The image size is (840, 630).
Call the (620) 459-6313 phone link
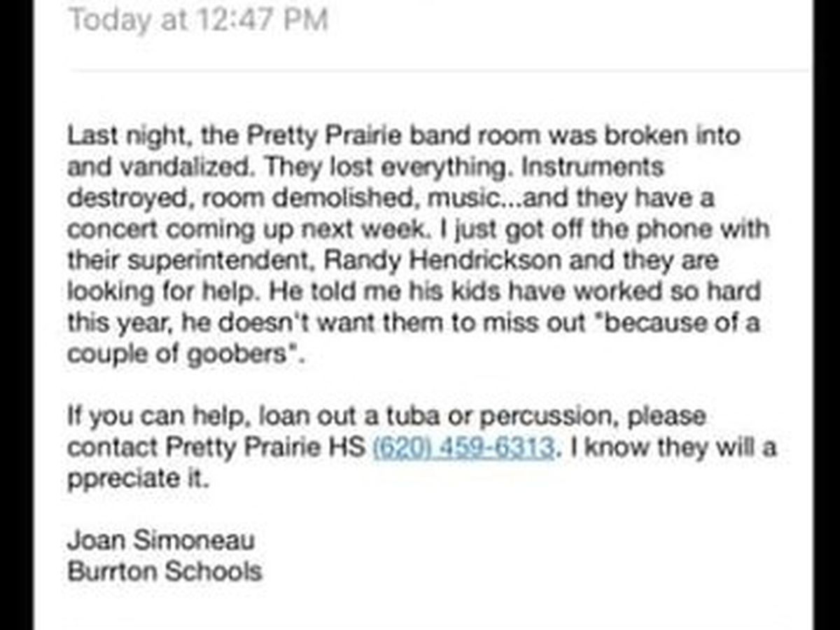click(464, 447)
